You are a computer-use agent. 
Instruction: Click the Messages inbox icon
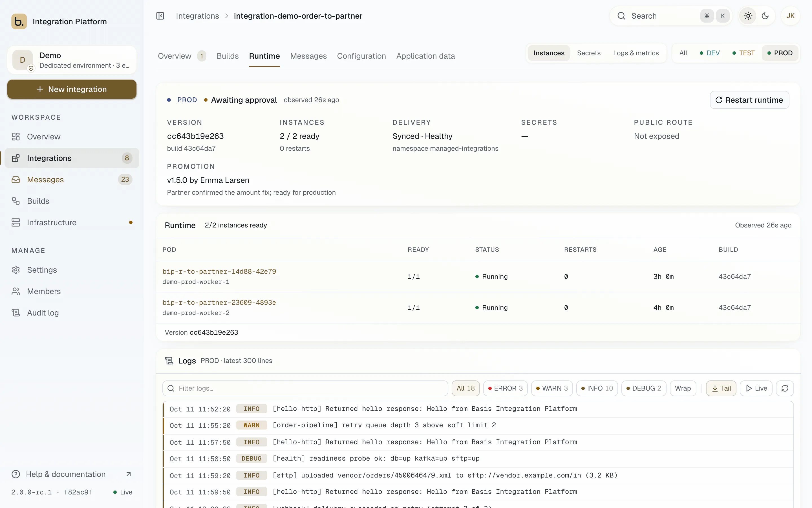pyautogui.click(x=16, y=179)
